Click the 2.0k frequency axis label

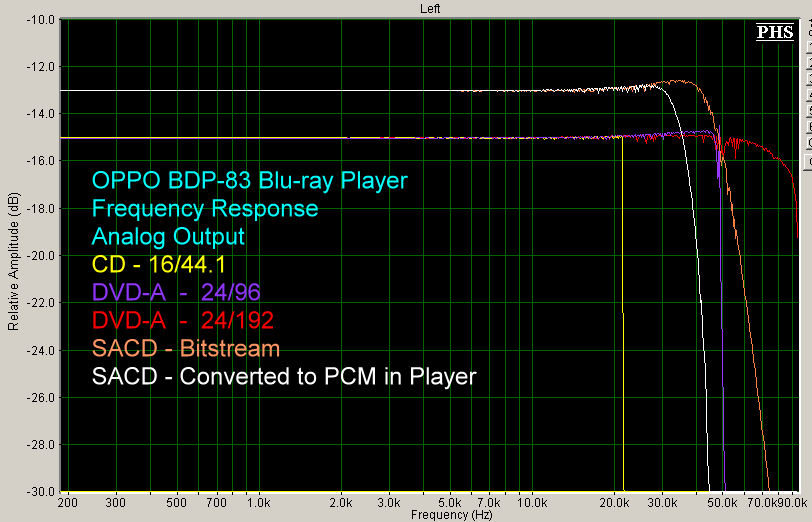[x=341, y=503]
